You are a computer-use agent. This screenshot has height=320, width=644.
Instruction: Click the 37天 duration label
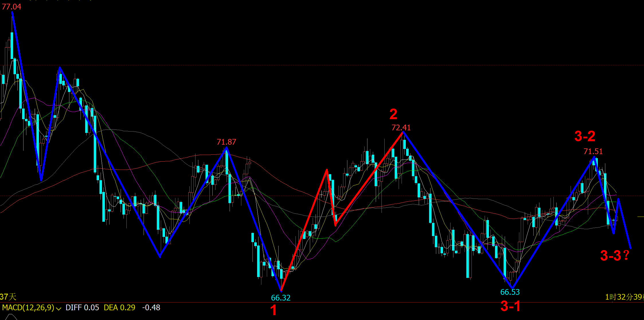[8, 297]
